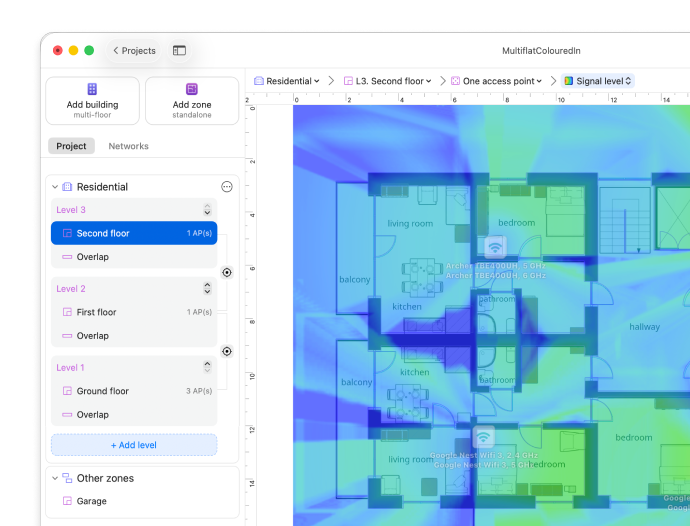The width and height of the screenshot is (690, 526).
Task: Select the Ground floor row
Action: [x=134, y=391]
